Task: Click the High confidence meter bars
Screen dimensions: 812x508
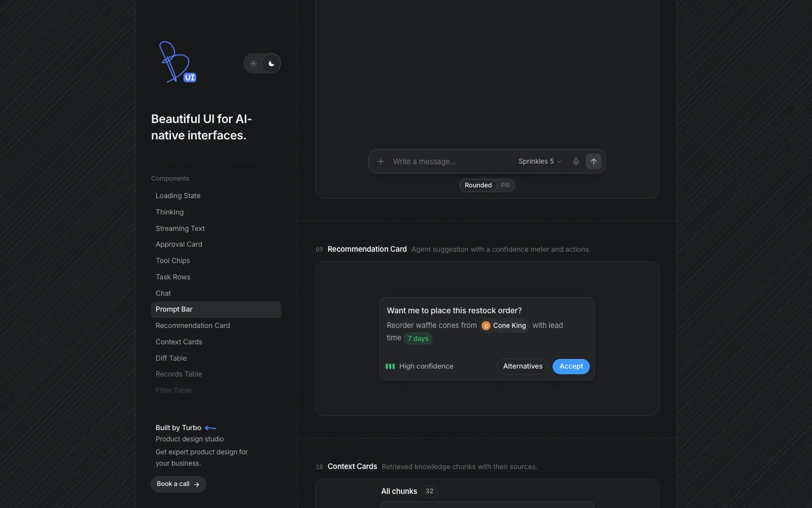Action: (x=390, y=366)
